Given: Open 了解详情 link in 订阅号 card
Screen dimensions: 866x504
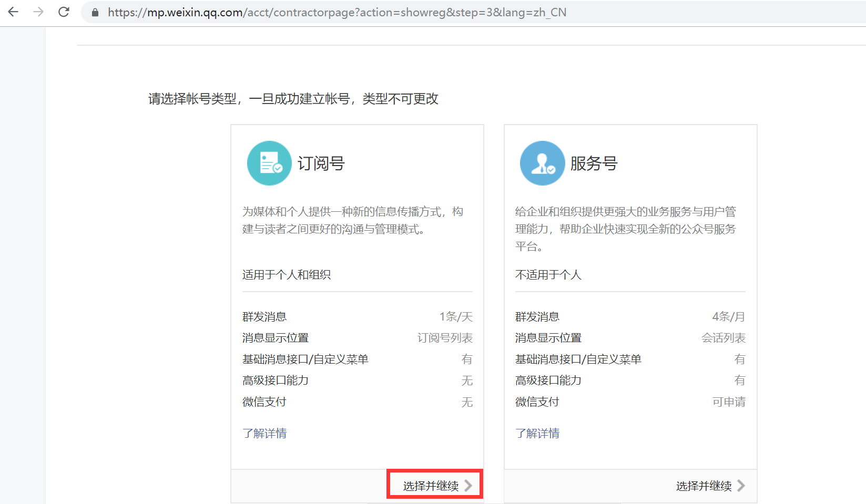Looking at the screenshot, I should (264, 434).
